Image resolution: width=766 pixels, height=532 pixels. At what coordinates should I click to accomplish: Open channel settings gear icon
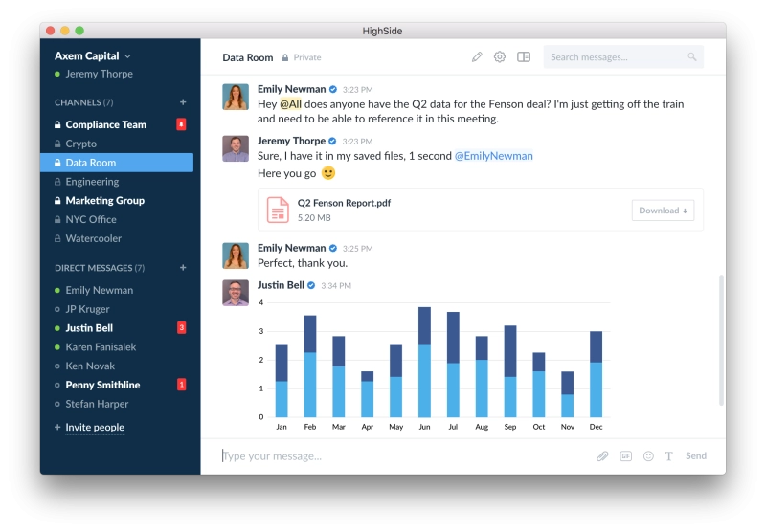(499, 57)
